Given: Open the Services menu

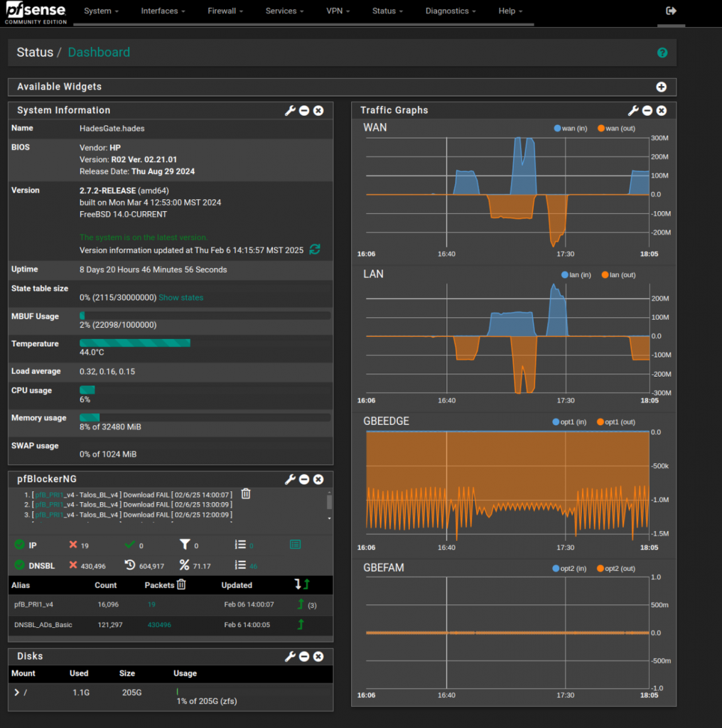Looking at the screenshot, I should tap(284, 11).
